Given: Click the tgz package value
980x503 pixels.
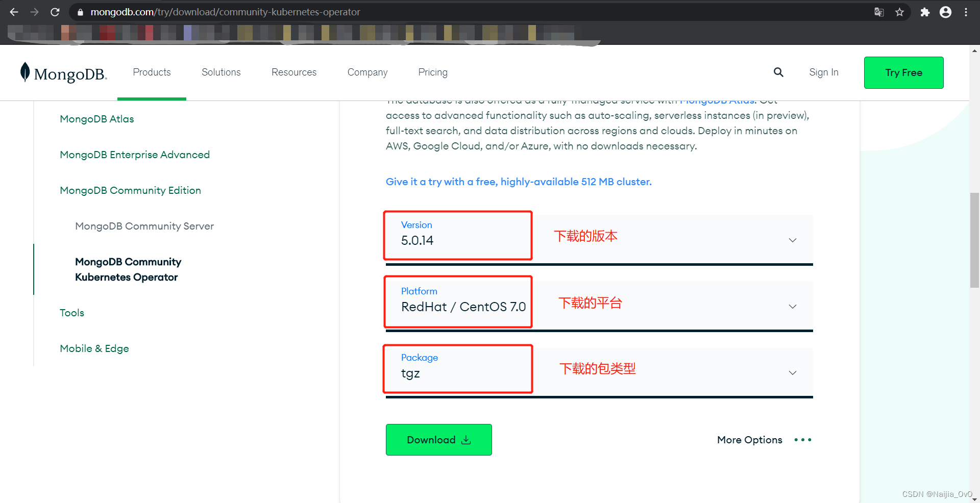Looking at the screenshot, I should click(x=410, y=373).
